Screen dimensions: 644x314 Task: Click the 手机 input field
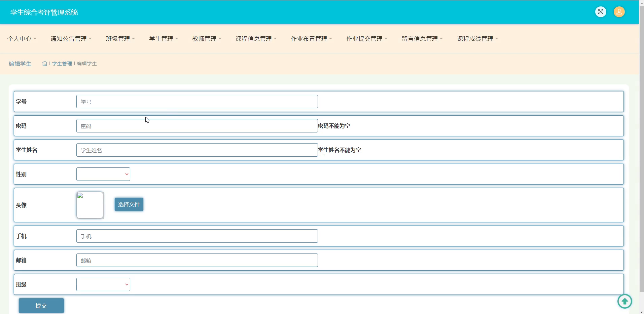tap(197, 236)
